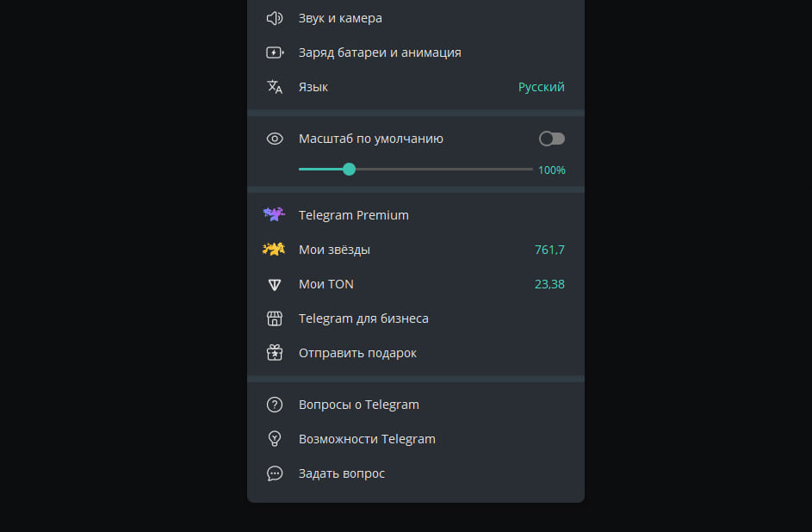The width and height of the screenshot is (812, 532).
Task: Click the battery icon for power settings
Action: [x=275, y=53]
